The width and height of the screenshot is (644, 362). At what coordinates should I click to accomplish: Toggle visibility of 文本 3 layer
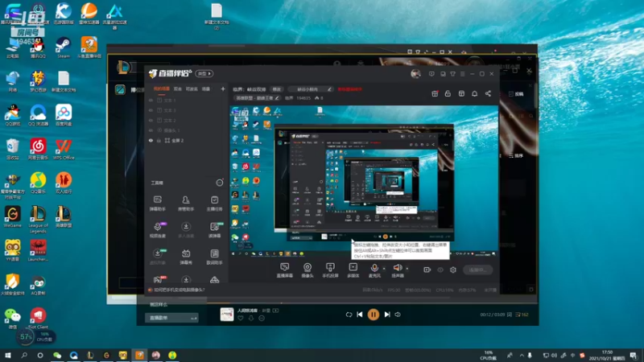[151, 110]
